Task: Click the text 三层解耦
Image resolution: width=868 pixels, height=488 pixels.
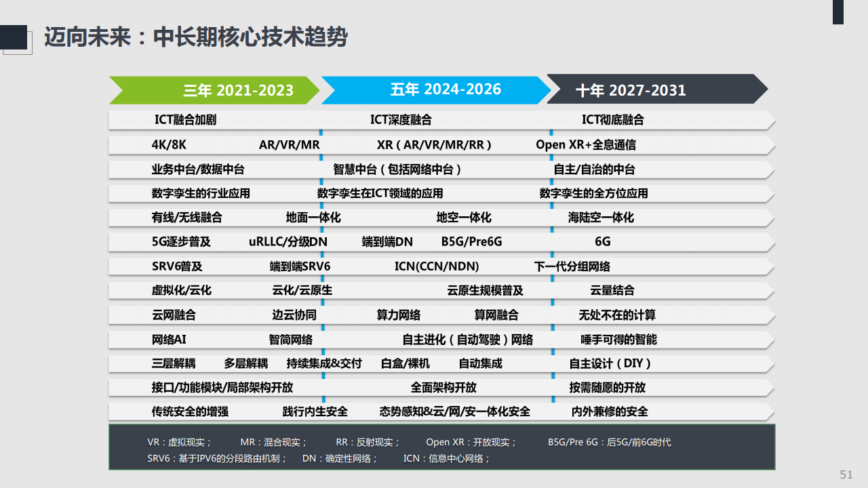Action: coord(174,363)
